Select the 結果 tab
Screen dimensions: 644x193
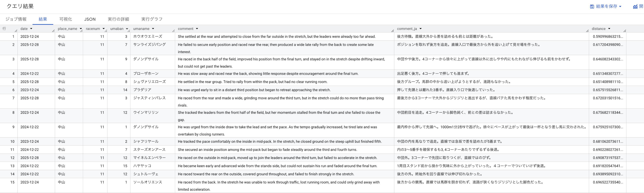(43, 19)
